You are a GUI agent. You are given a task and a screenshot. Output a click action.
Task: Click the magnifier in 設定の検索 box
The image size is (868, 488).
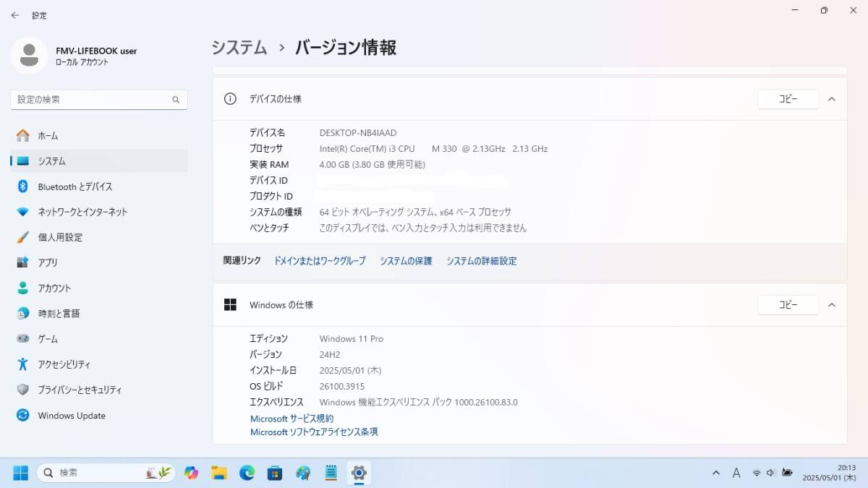pyautogui.click(x=176, y=100)
